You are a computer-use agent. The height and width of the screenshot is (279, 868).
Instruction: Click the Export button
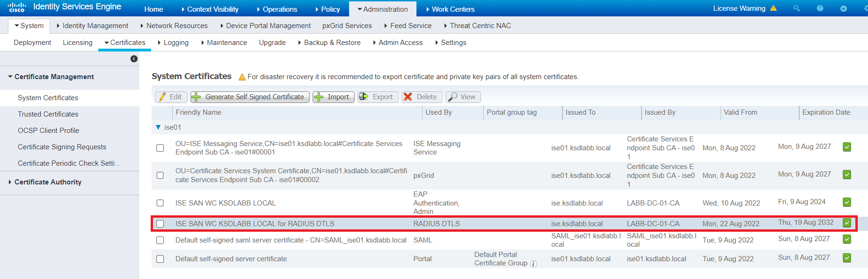378,97
